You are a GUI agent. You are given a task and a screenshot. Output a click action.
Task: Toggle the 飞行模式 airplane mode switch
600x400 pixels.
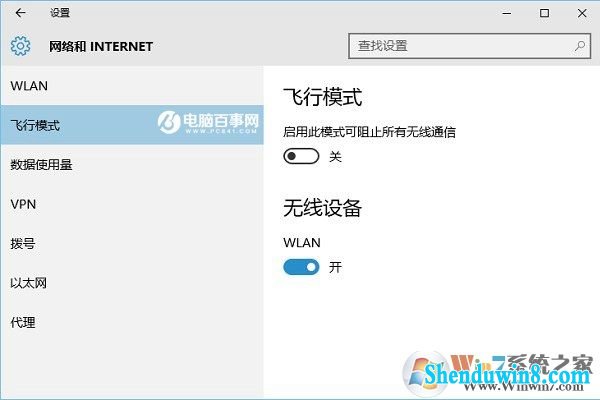tap(301, 156)
